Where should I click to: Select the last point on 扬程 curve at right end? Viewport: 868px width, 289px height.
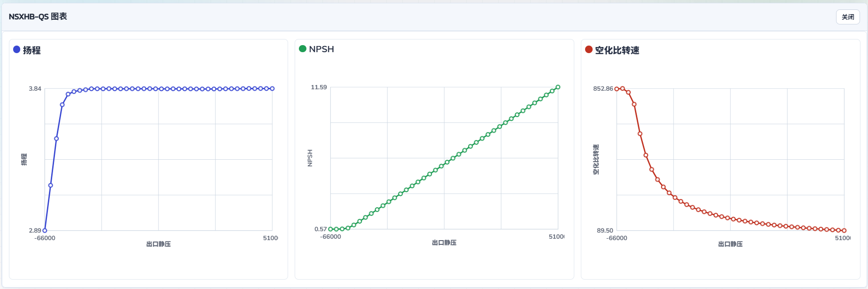[x=272, y=88]
